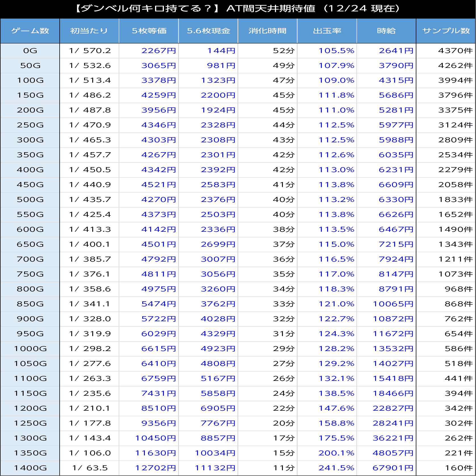Select the 500G row label
This screenshot has width=476, height=476.
tap(30, 200)
